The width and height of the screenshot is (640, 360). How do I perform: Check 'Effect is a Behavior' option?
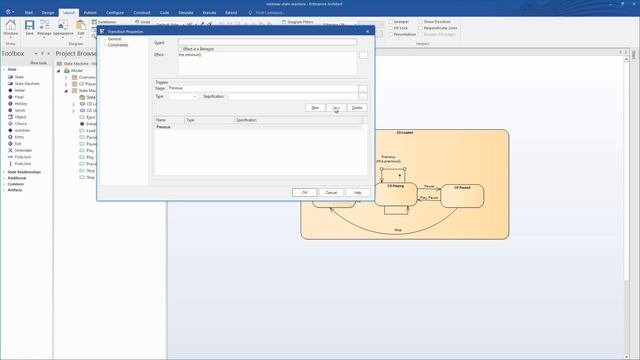[181, 49]
